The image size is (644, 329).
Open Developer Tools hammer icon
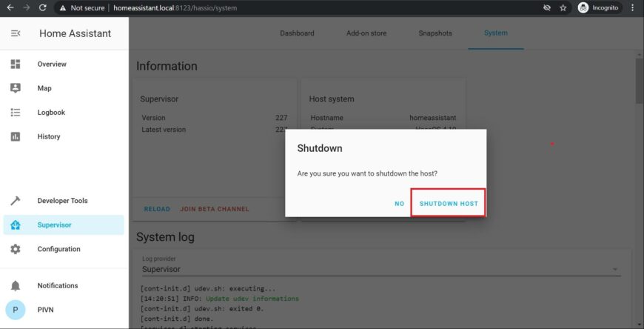(x=16, y=201)
